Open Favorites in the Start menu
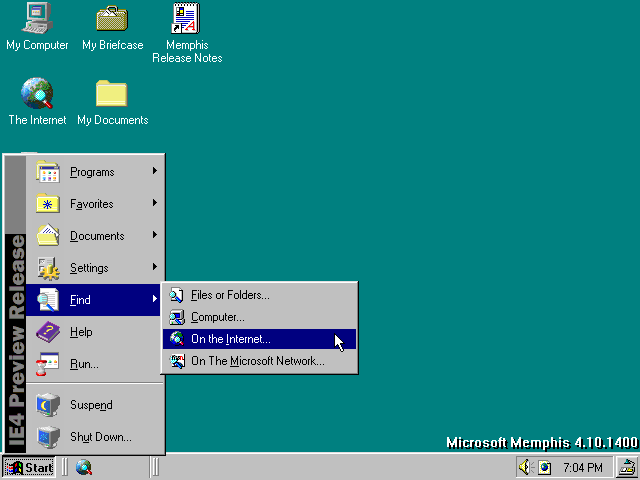 (x=94, y=204)
